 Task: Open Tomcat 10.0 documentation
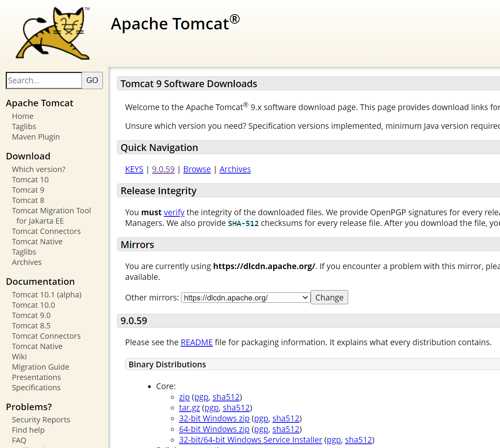pyautogui.click(x=33, y=305)
